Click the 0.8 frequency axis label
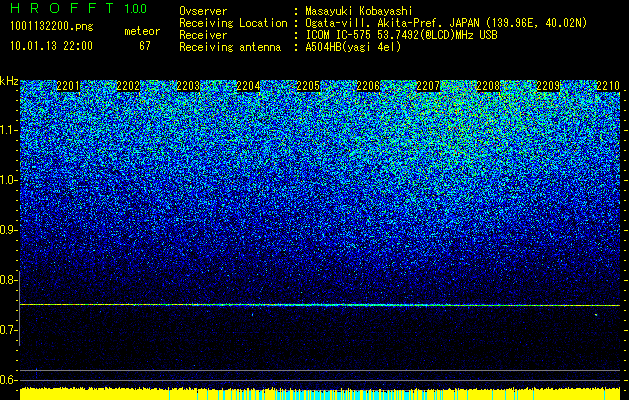 tap(8, 280)
